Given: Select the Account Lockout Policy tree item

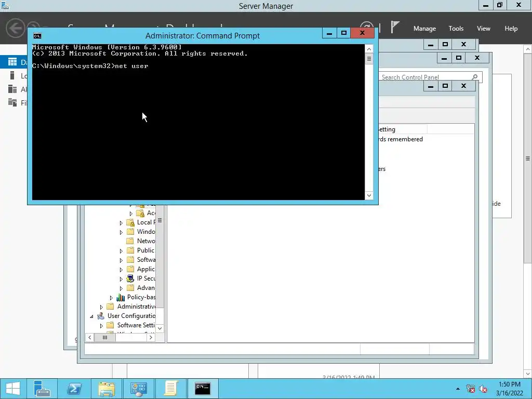Looking at the screenshot, I should pyautogui.click(x=145, y=213).
